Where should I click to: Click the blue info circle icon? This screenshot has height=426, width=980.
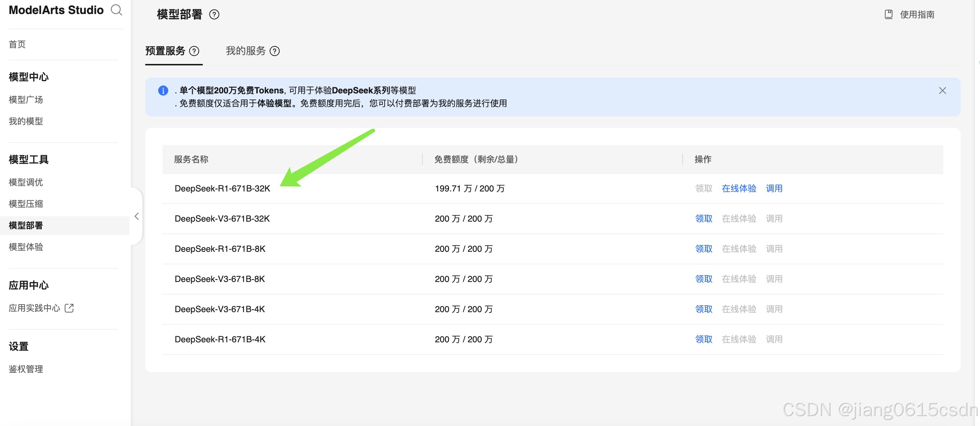(163, 91)
